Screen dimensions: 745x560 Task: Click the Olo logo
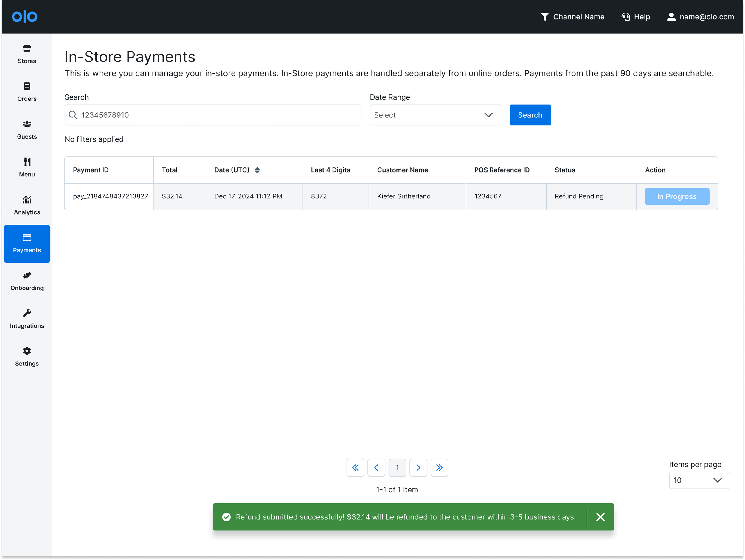(25, 16)
